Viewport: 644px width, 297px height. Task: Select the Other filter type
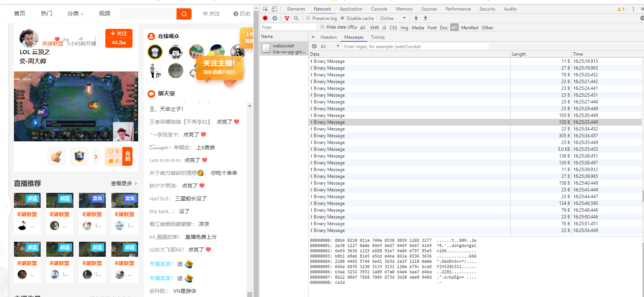tap(487, 28)
